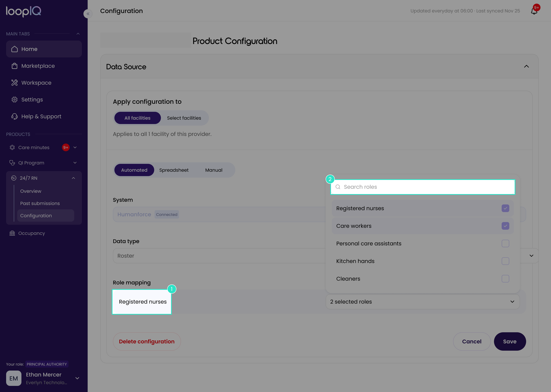Image resolution: width=551 pixels, height=392 pixels.
Task: Check the Cleaners checkbox
Action: 505,279
